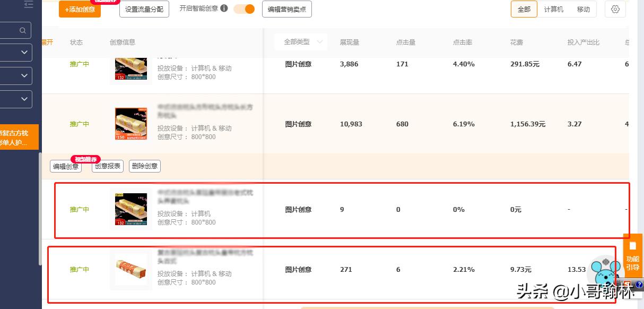Image resolution: width=644 pixels, height=309 pixels.
Task: Open the first filter dropdown in the sidebar
Action: click(x=23, y=52)
